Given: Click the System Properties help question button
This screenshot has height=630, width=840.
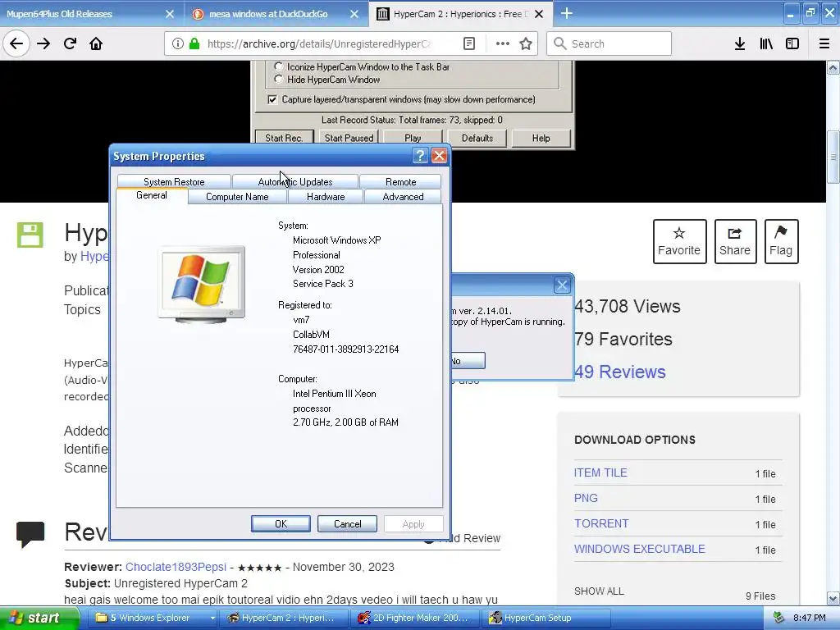Looking at the screenshot, I should [420, 155].
